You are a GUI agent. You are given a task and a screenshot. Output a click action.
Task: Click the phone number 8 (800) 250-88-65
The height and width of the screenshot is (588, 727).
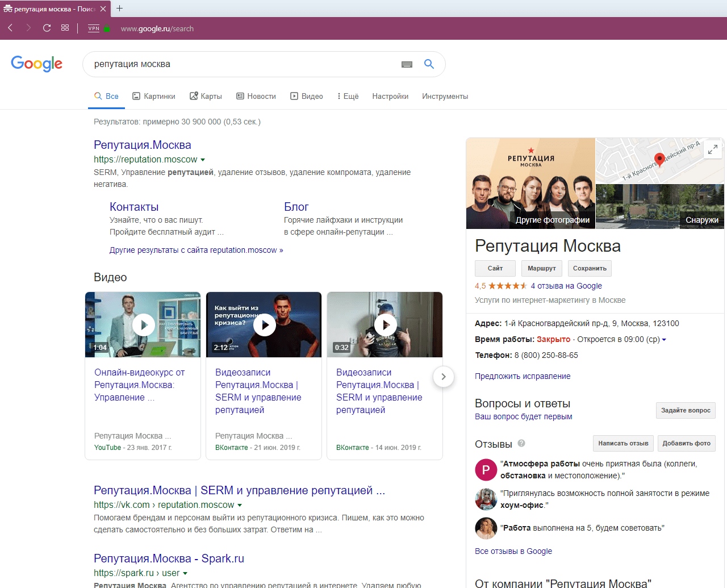click(x=546, y=355)
